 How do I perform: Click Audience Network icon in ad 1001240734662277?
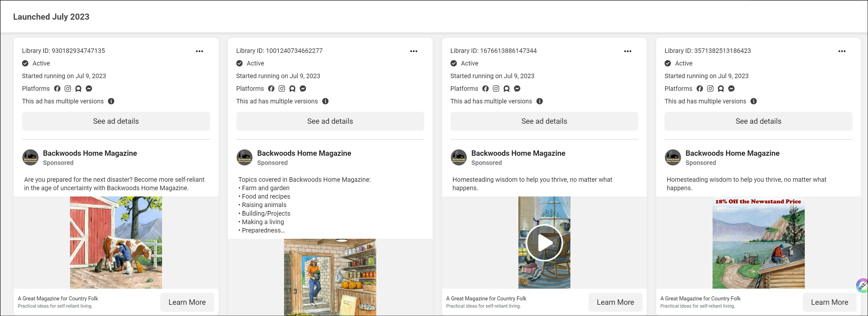(x=292, y=88)
